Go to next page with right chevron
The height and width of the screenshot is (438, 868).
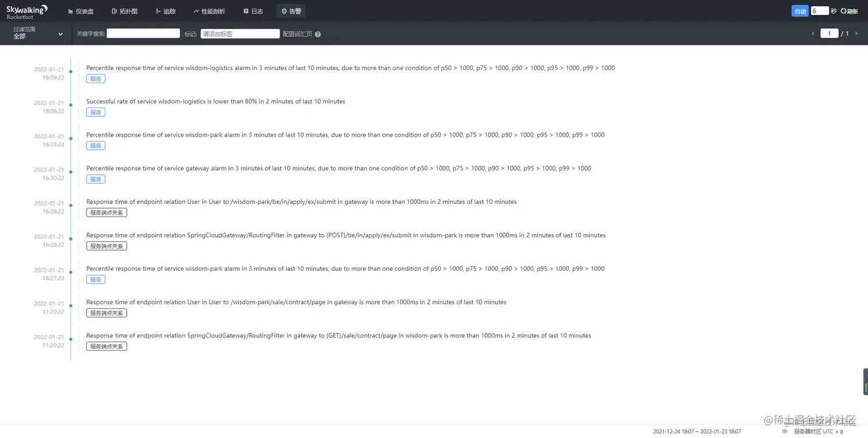pyautogui.click(x=857, y=33)
